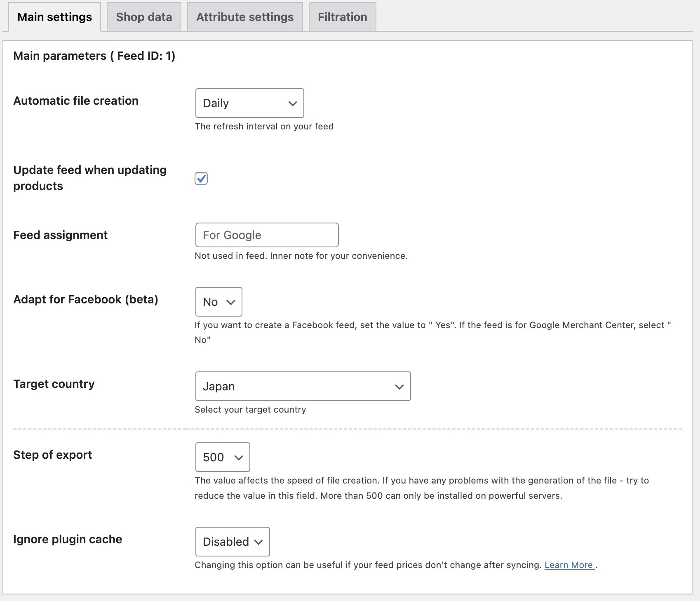Open the Target country dropdown
This screenshot has width=700, height=601.
(303, 386)
